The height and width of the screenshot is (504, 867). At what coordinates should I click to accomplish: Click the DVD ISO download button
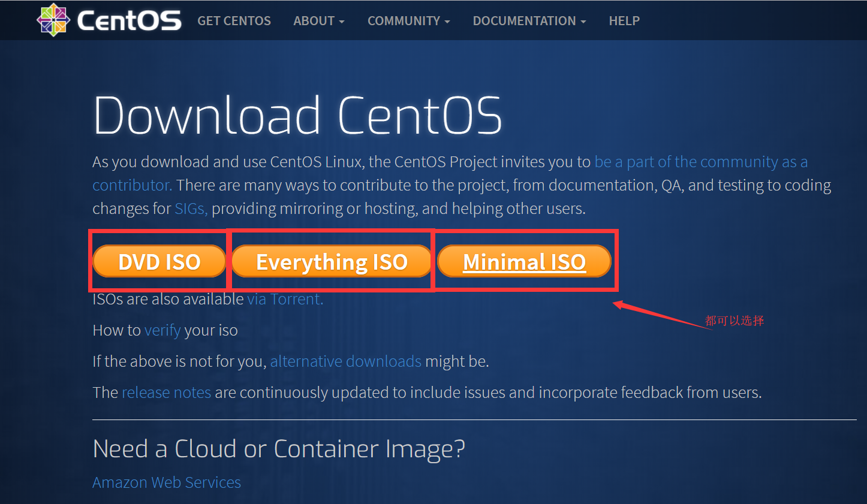point(159,261)
